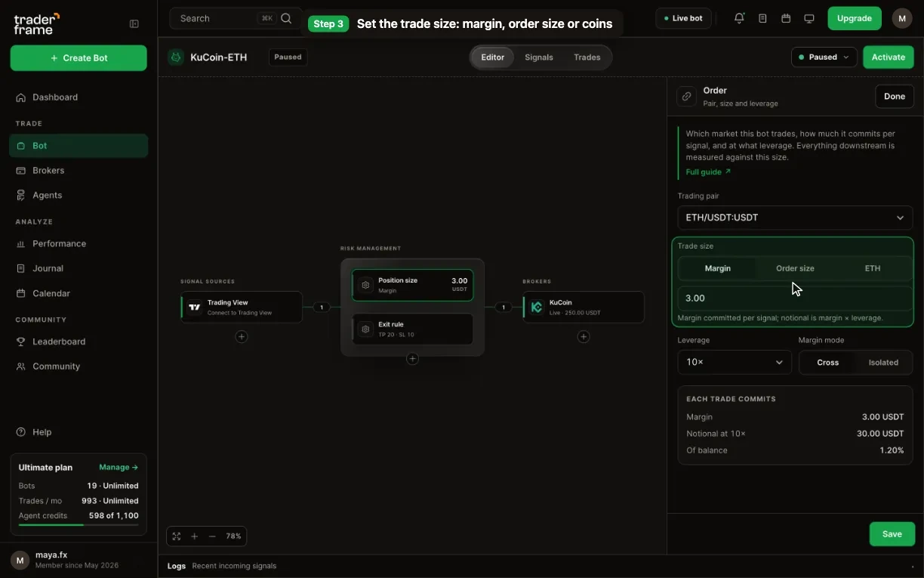Choose Isolated margin mode
924x578 pixels.
point(883,363)
